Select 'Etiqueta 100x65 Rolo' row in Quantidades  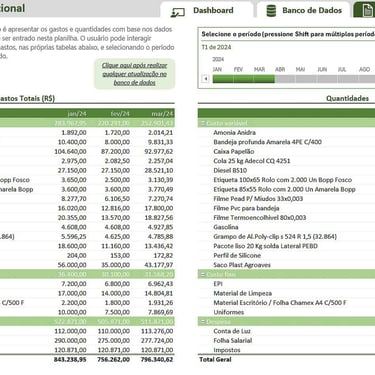[283, 180]
